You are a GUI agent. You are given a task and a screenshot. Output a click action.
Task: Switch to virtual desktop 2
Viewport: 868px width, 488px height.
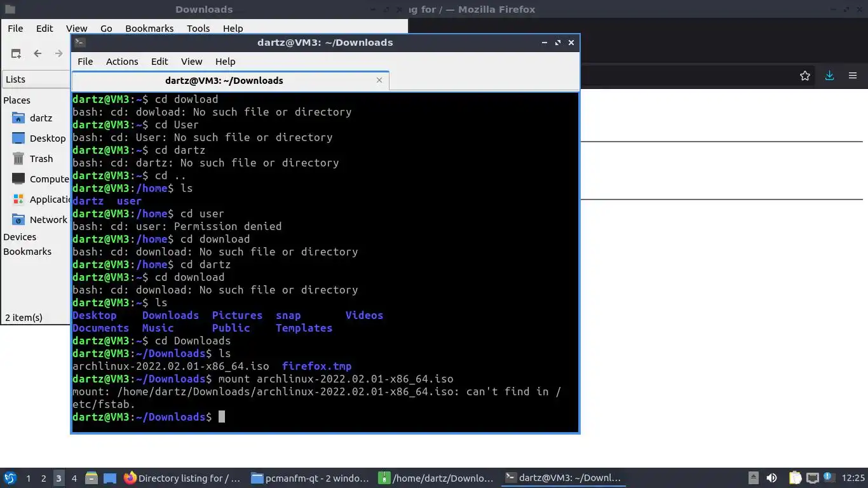(43, 478)
